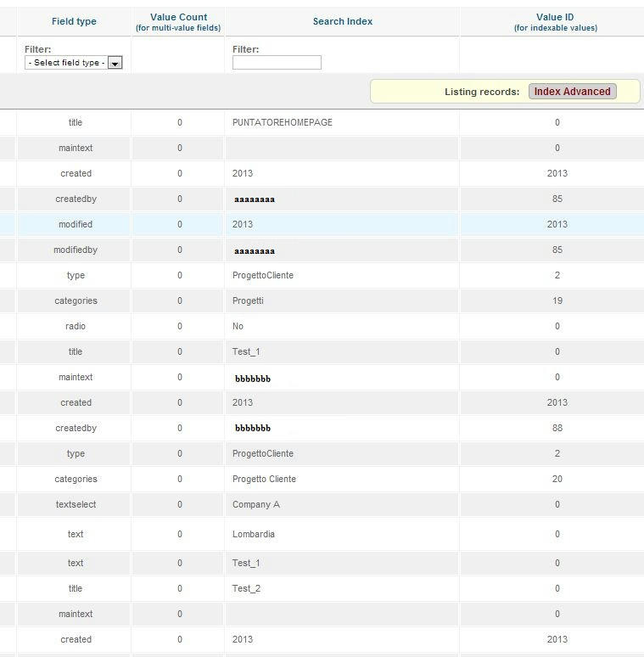
Task: Click the Test_2 title entry
Action: (246, 588)
